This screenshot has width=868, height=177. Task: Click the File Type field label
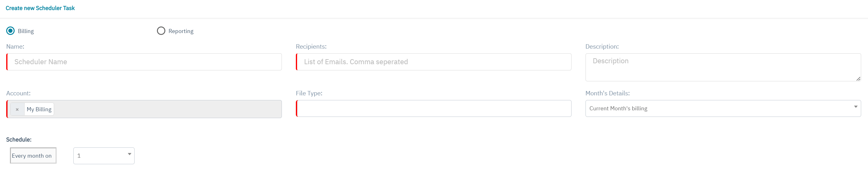[x=309, y=93]
